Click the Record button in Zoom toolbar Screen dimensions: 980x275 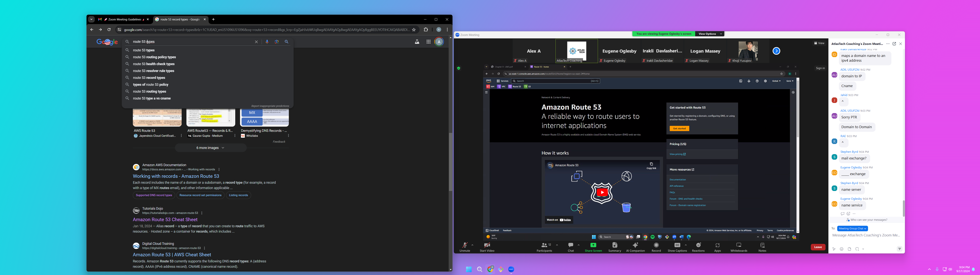point(656,246)
